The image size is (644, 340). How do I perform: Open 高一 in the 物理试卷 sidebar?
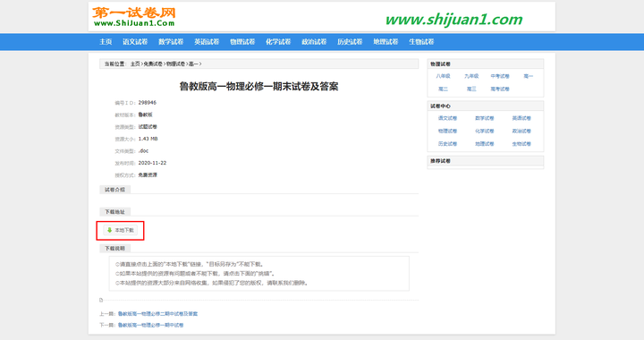pyautogui.click(x=529, y=76)
